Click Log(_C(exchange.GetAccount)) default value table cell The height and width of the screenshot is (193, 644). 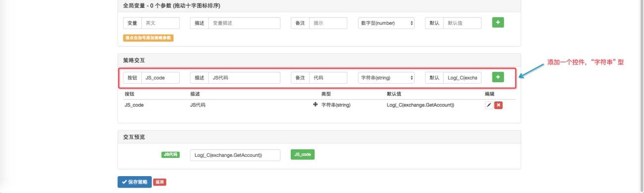click(x=421, y=105)
